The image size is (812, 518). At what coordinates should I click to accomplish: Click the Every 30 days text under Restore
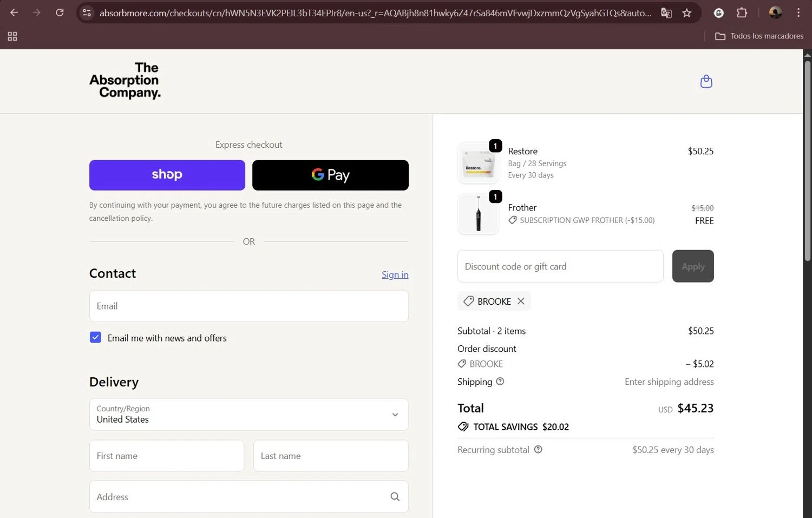click(x=531, y=175)
